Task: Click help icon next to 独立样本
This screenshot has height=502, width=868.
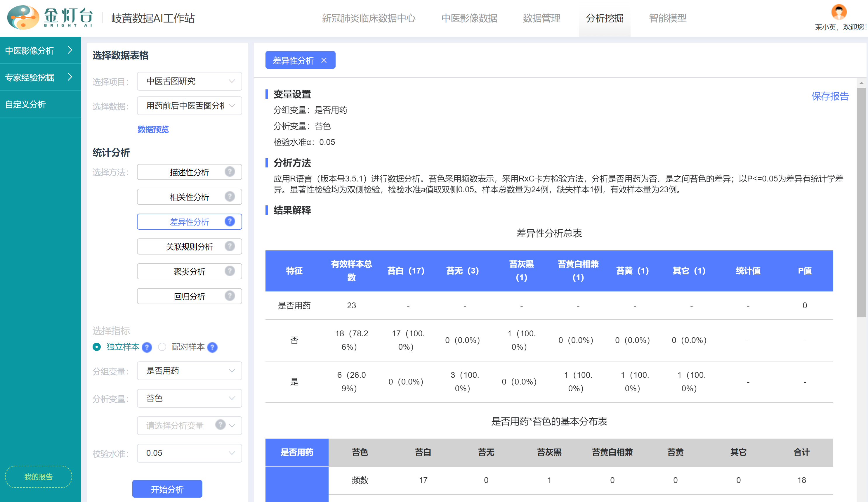Action: click(147, 347)
